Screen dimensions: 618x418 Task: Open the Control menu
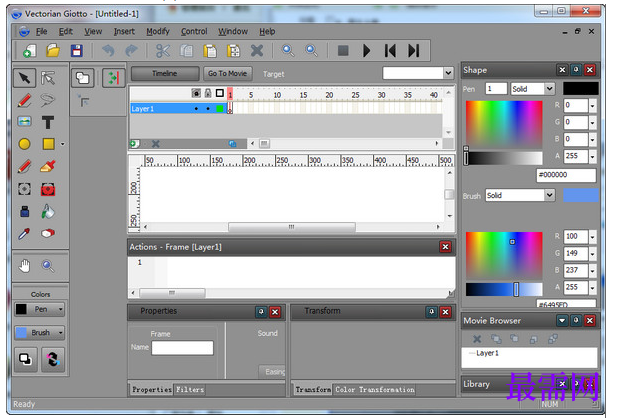[194, 32]
